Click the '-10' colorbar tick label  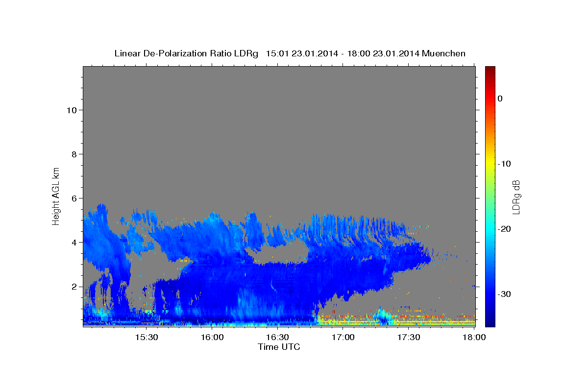tap(504, 164)
